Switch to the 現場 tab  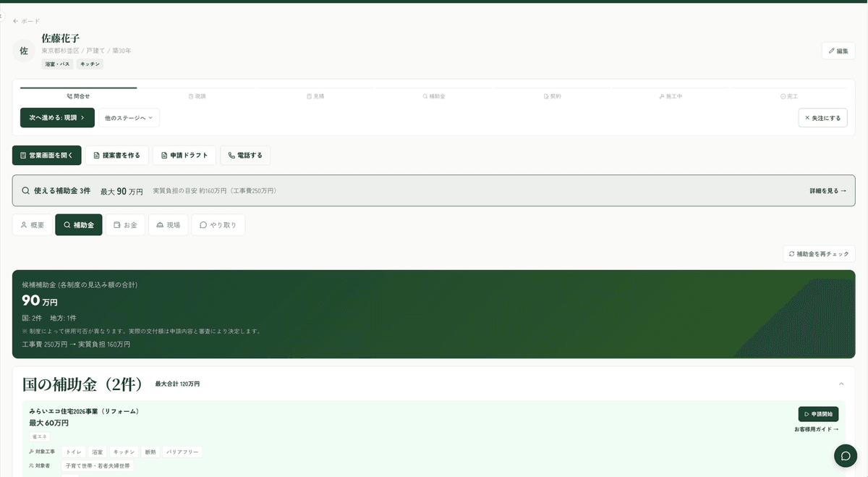[x=168, y=225]
